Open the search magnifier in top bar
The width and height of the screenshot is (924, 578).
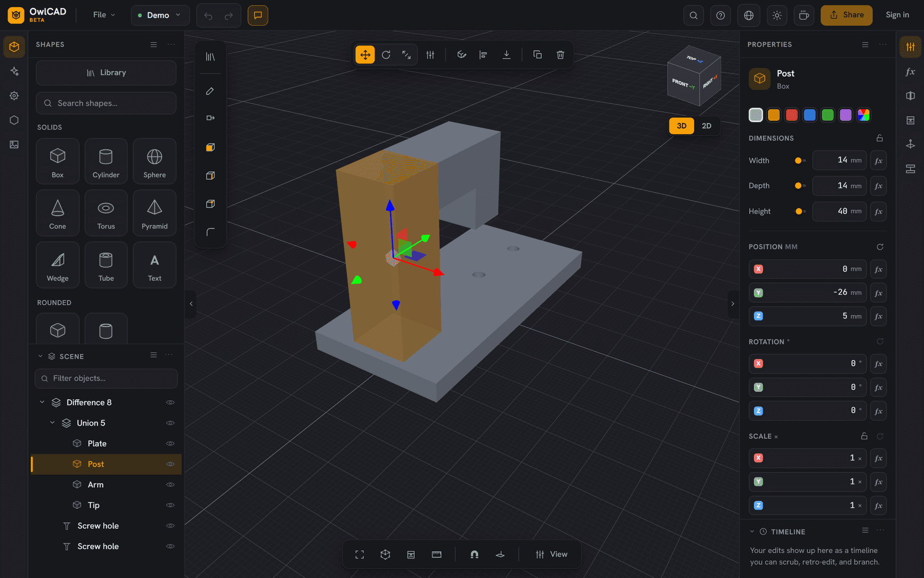tap(694, 15)
